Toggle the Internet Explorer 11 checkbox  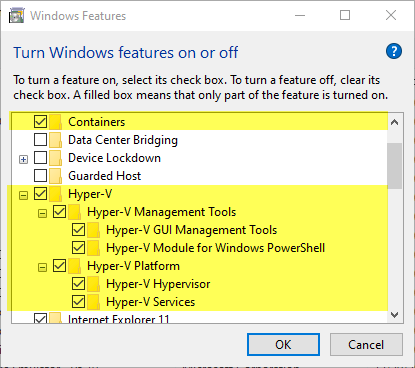tap(40, 318)
